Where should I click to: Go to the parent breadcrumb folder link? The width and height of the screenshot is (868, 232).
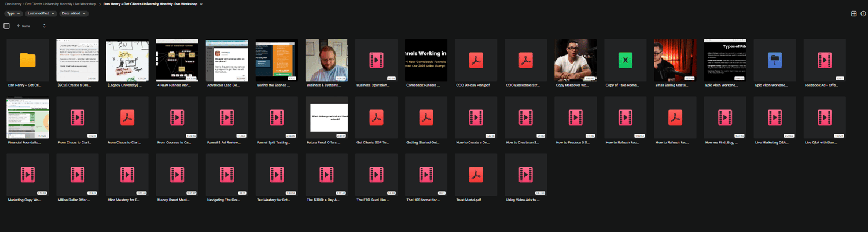tap(50, 4)
